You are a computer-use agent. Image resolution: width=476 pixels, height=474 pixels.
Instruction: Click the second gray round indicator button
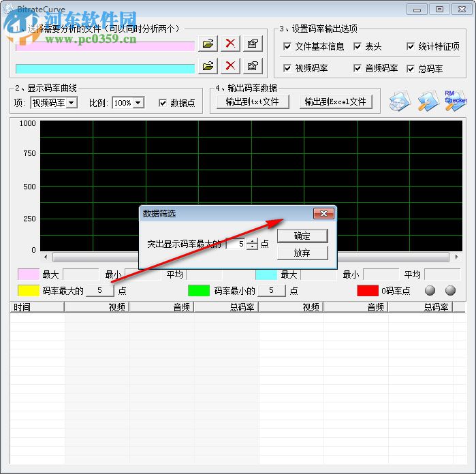tap(450, 291)
